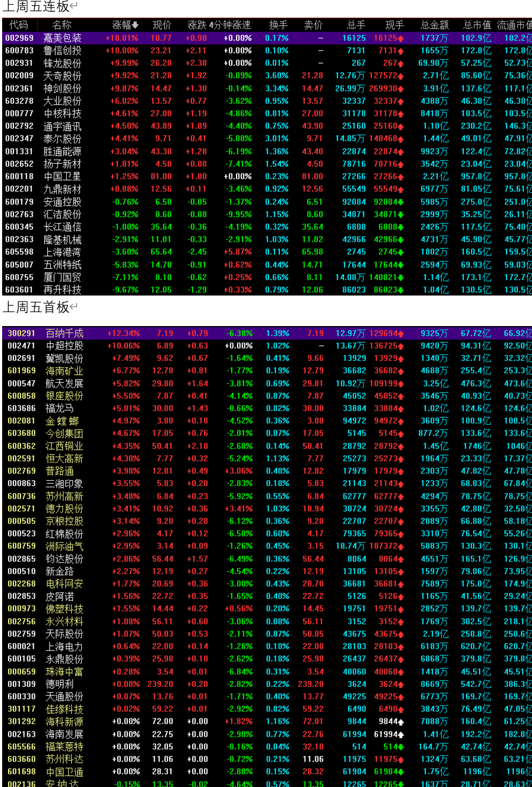Select stock 胜通能源
532x787 pixels.
[x=63, y=152]
